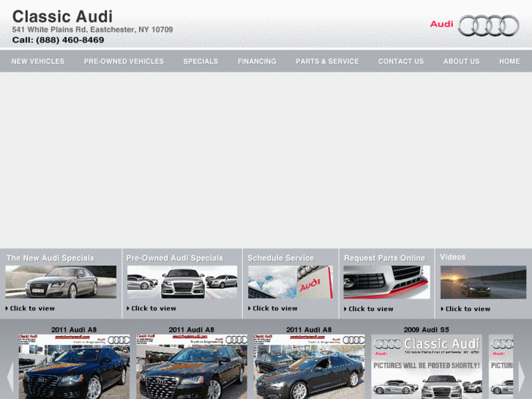This screenshot has height=399, width=532.
Task: Show previous vehicles with left carousel arrow
Action: coord(10,376)
